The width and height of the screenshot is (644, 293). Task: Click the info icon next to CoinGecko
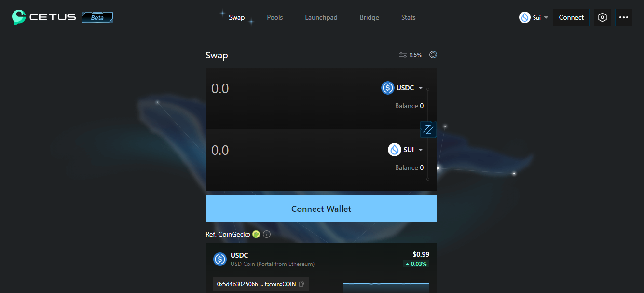tap(267, 234)
